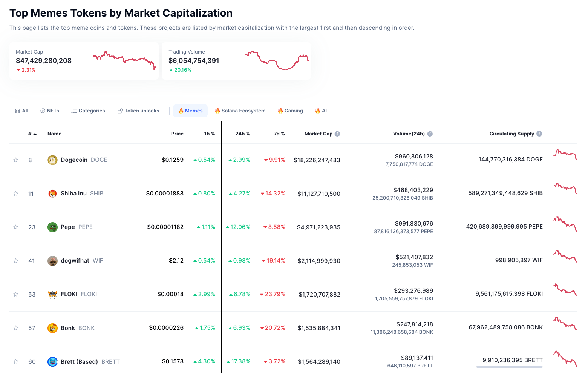Image resolution: width=588 pixels, height=378 pixels.
Task: Click the Circulating Supply info icon
Action: (x=539, y=134)
